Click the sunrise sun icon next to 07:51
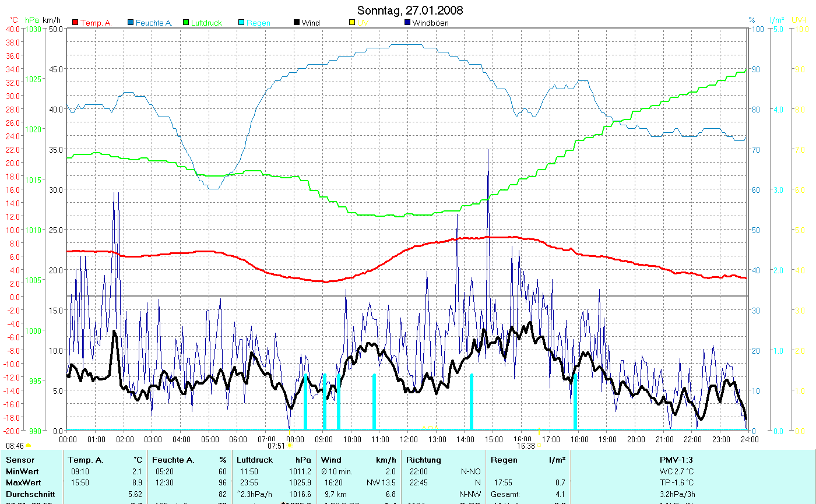The height and width of the screenshot is (504, 816). click(290, 446)
